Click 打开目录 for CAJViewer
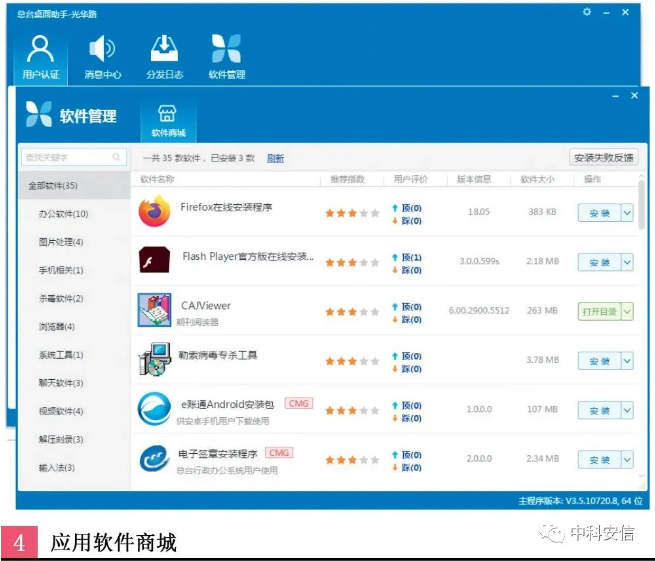 [x=599, y=312]
